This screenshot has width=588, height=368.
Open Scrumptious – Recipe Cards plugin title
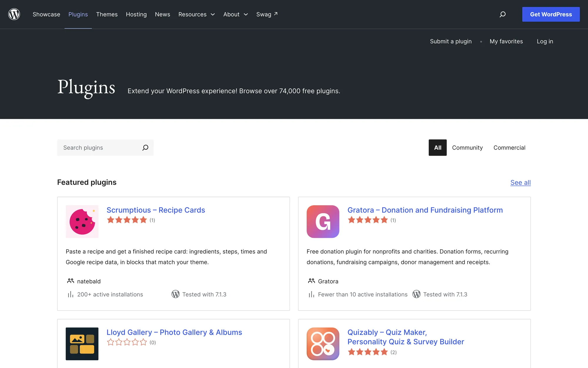(x=156, y=210)
